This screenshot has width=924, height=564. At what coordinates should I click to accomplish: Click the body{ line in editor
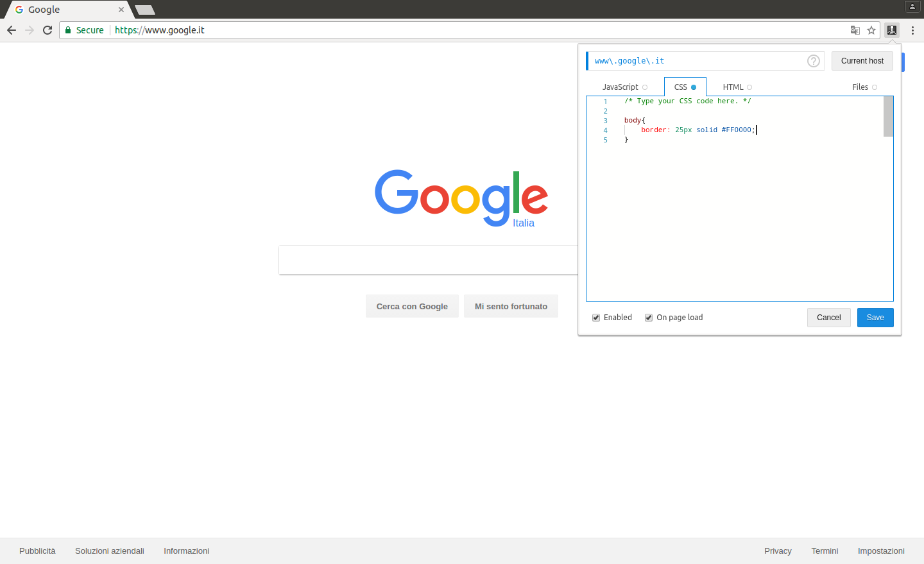pos(635,120)
